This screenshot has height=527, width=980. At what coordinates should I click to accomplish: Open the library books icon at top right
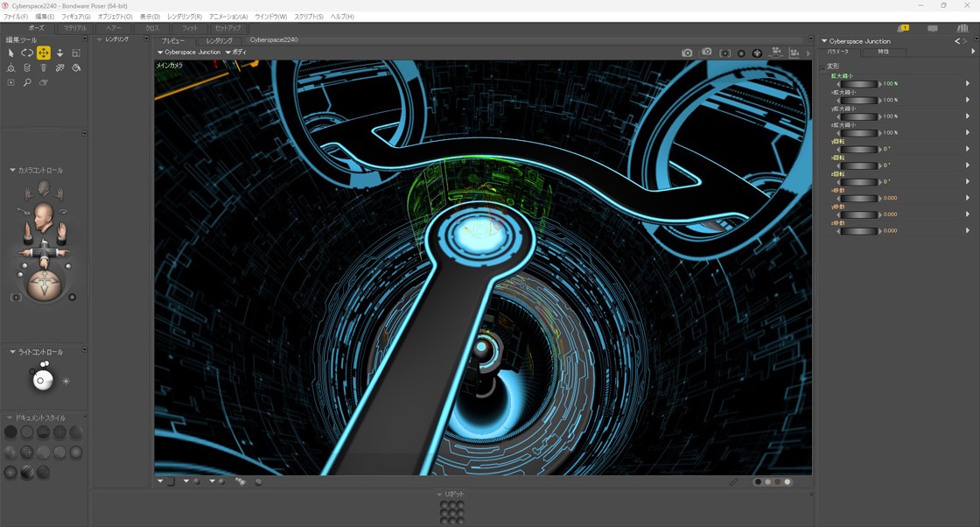(x=962, y=28)
